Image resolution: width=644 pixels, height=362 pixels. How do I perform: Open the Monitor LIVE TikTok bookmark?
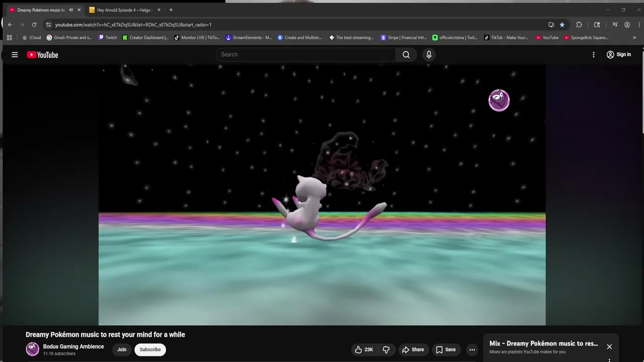(x=197, y=38)
